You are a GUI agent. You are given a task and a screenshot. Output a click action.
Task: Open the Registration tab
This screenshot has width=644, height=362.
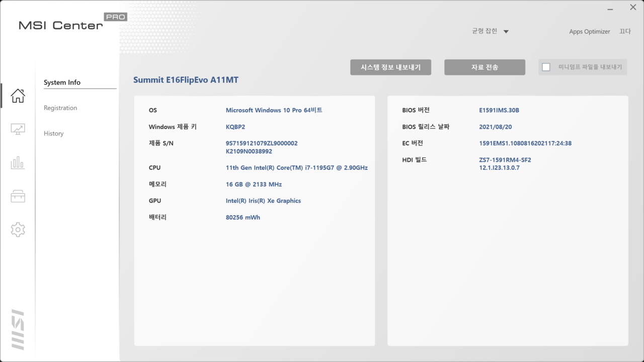[60, 108]
